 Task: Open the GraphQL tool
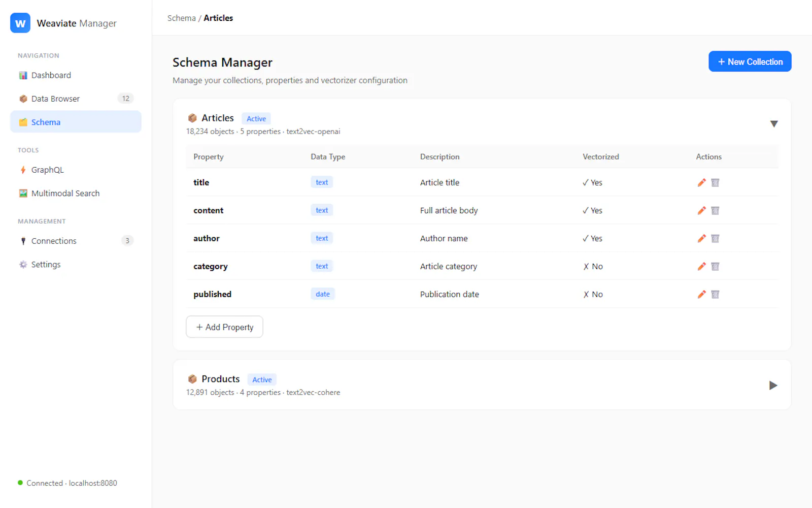click(x=76, y=170)
